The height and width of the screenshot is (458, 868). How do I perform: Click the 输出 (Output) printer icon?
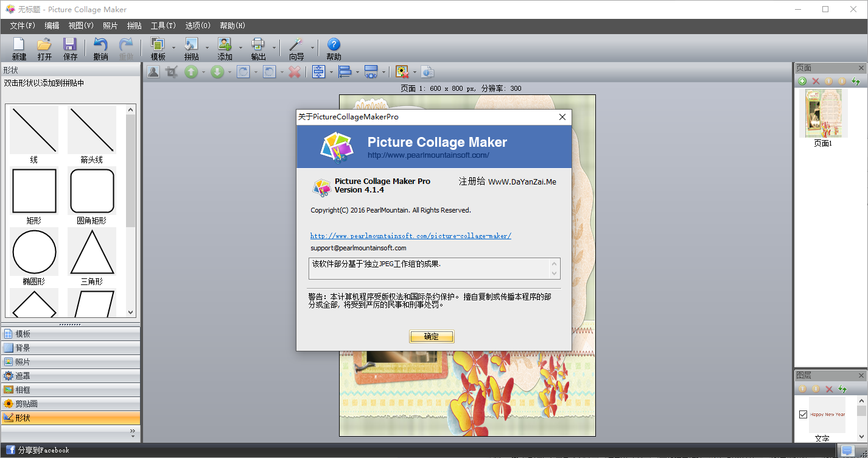(258, 44)
